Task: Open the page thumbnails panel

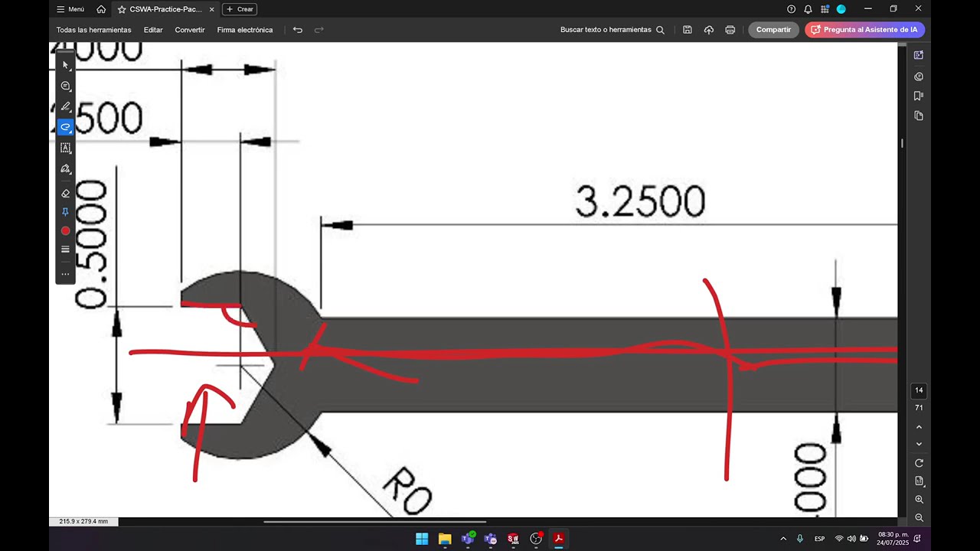Action: point(919,116)
